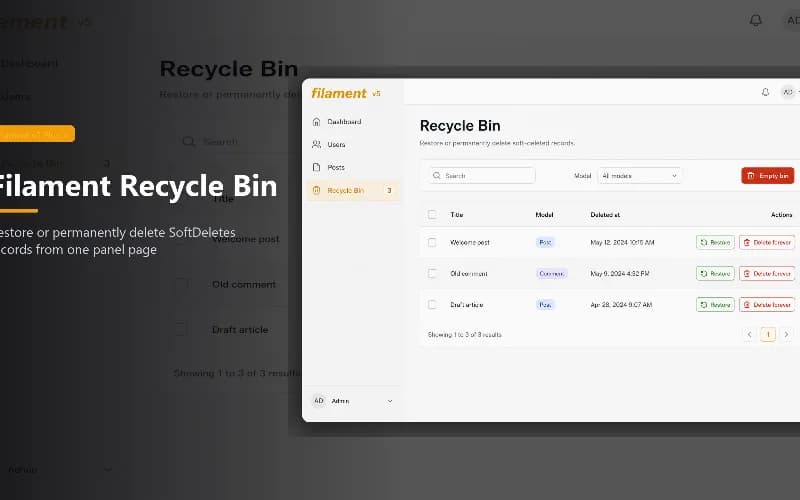
Task: Restore the Old comment record
Action: [715, 273]
